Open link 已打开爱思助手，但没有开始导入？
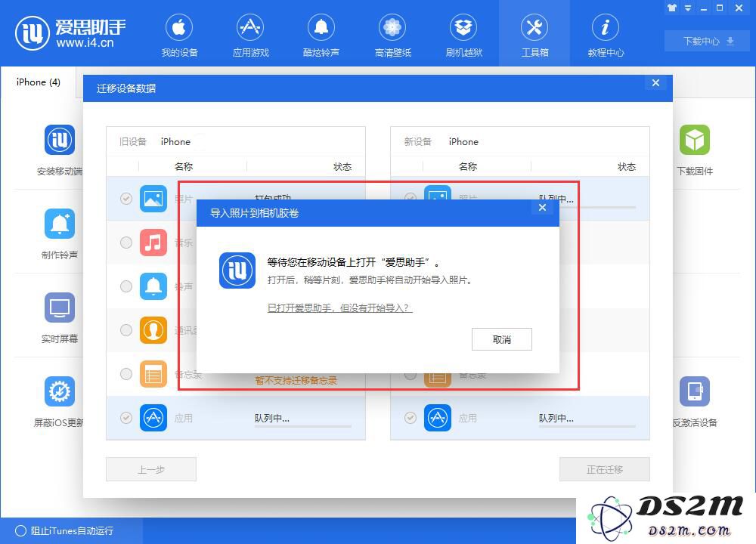Screen dimensions: 756x544 [340, 308]
